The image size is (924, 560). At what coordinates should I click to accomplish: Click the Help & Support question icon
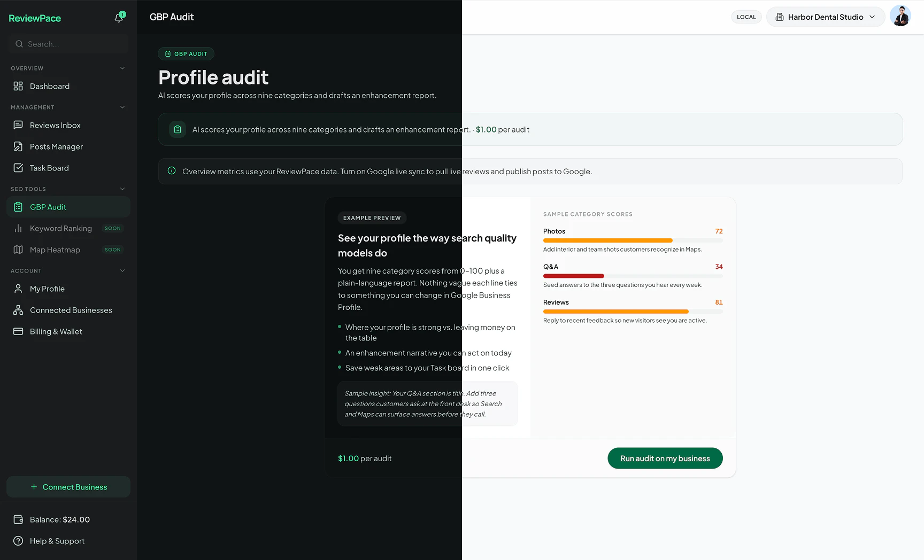(x=18, y=541)
